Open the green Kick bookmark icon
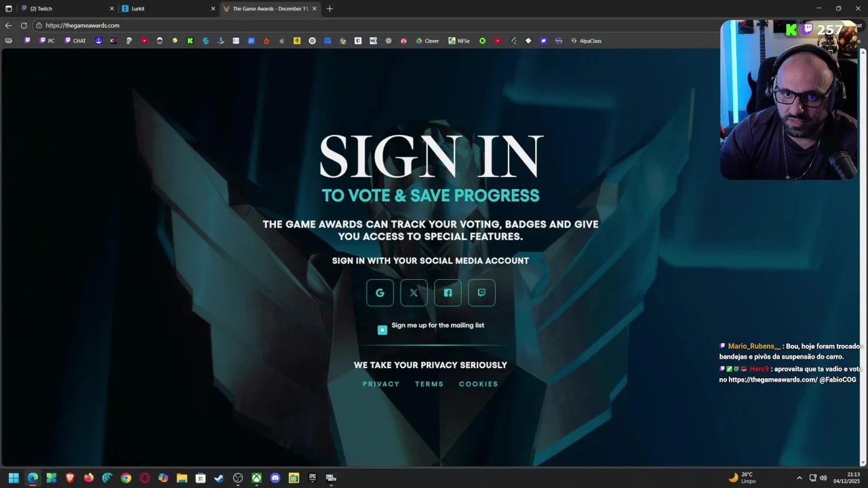Image resolution: width=868 pixels, height=488 pixels. (x=190, y=41)
